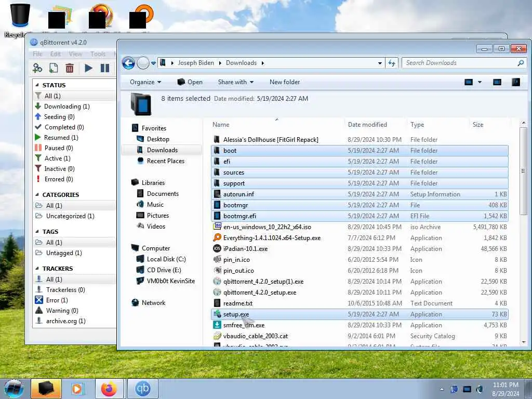This screenshot has width=532, height=399.
Task: Select Downloading (1) status filter
Action: 67,107
